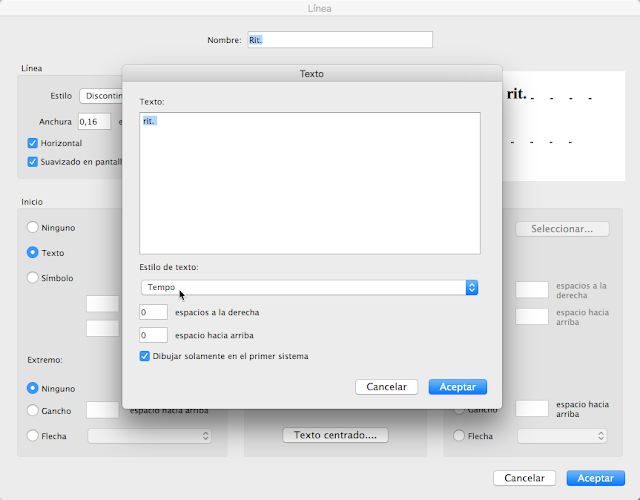Click inside the Texto multiline text area
The height and width of the screenshot is (500, 640).
pyautogui.click(x=310, y=183)
